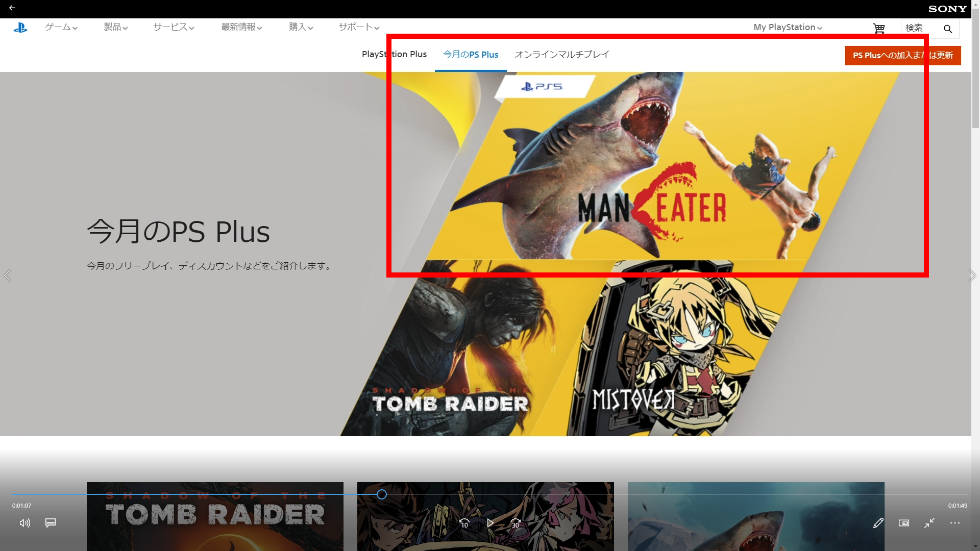Click the 0:01:49 duration label
The width and height of the screenshot is (980, 551).
[958, 506]
